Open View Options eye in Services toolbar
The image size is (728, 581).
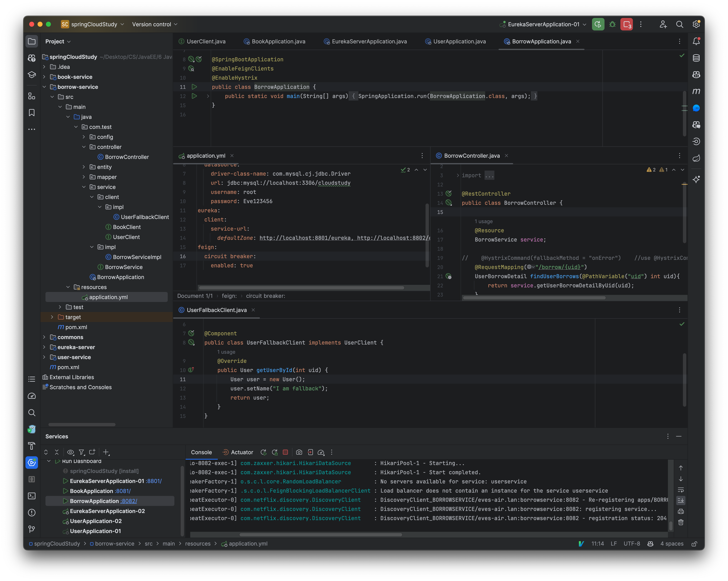coord(70,452)
